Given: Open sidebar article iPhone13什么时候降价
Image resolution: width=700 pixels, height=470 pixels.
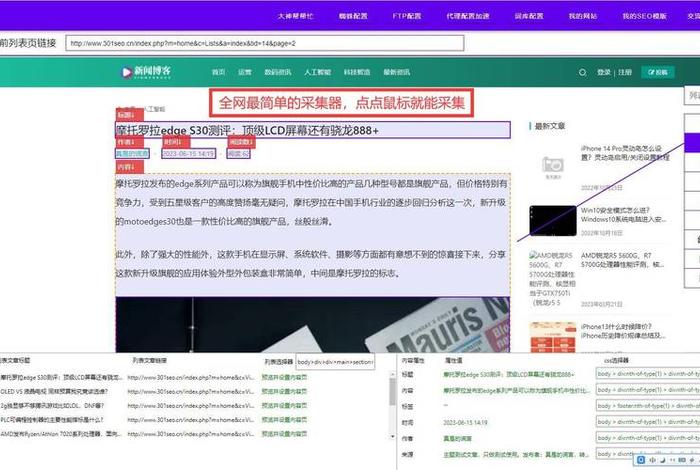Looking at the screenshot, I should tap(623, 331).
